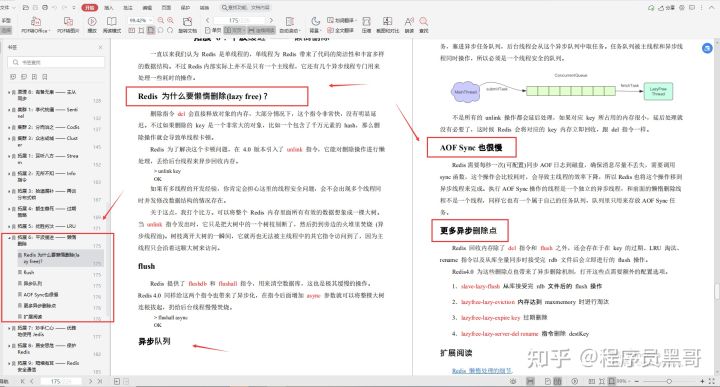This screenshot has width=720, height=387.
Task: Start the 朗读 read aloud tool
Action: pos(409,25)
